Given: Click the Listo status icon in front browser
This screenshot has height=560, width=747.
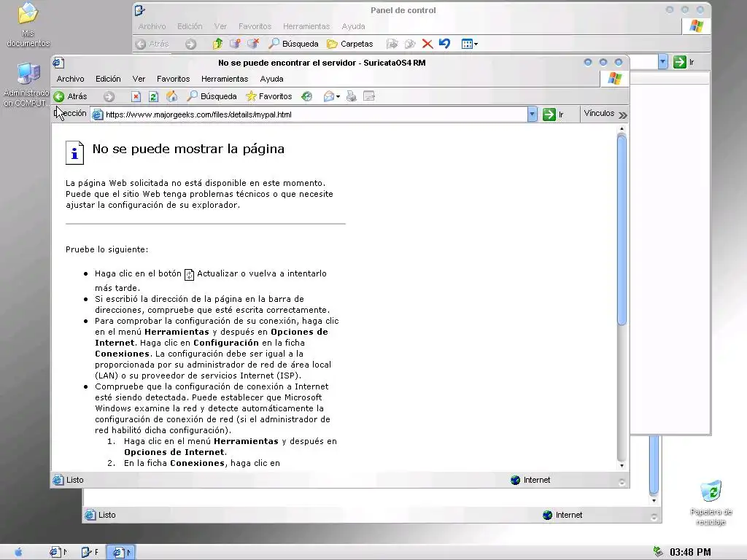Looking at the screenshot, I should tap(58, 480).
